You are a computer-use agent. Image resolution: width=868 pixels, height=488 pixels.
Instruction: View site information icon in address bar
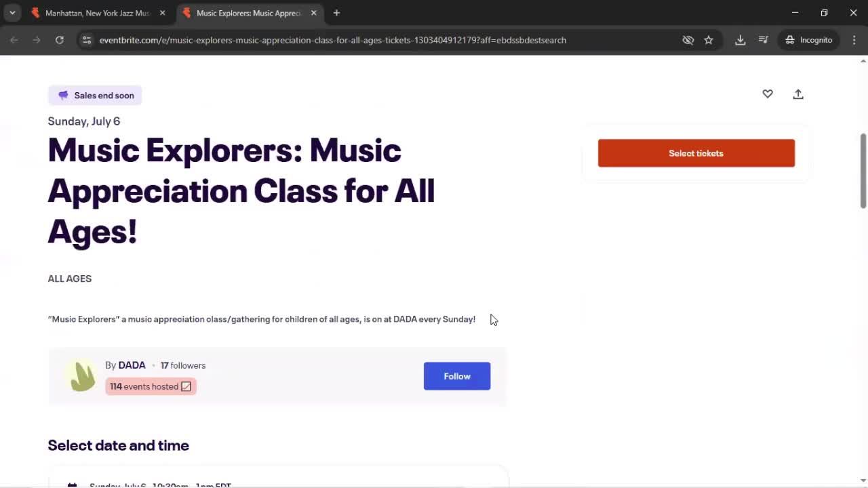(x=87, y=40)
